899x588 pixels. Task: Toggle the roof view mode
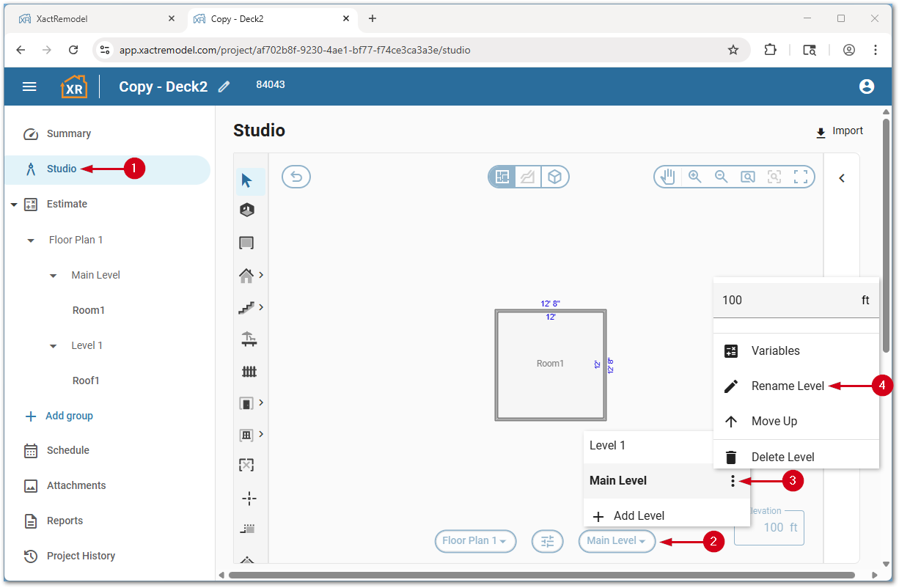click(x=528, y=177)
